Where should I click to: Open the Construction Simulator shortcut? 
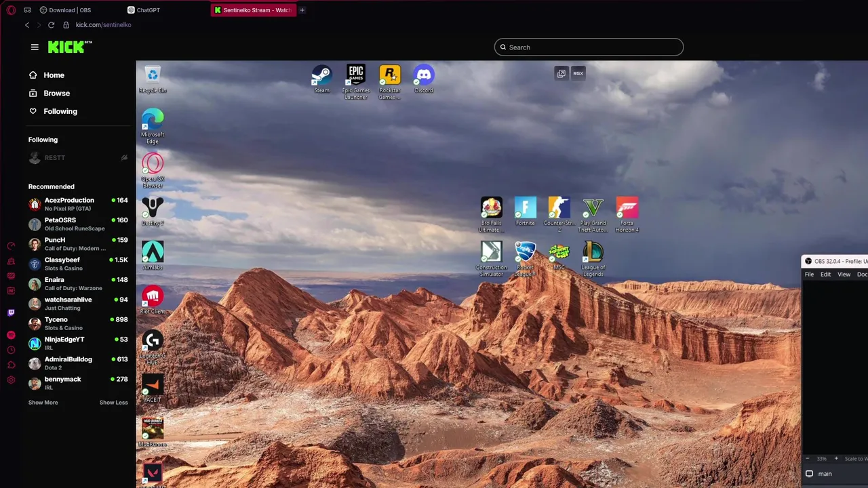pyautogui.click(x=492, y=259)
